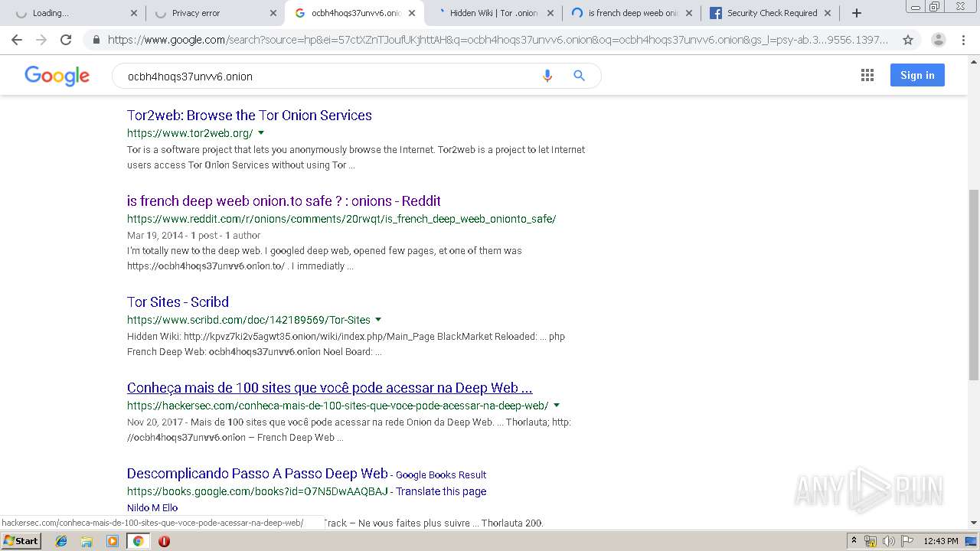This screenshot has width=980, height=551.
Task: Open Conheça mais de 100 sites result
Action: pos(330,388)
